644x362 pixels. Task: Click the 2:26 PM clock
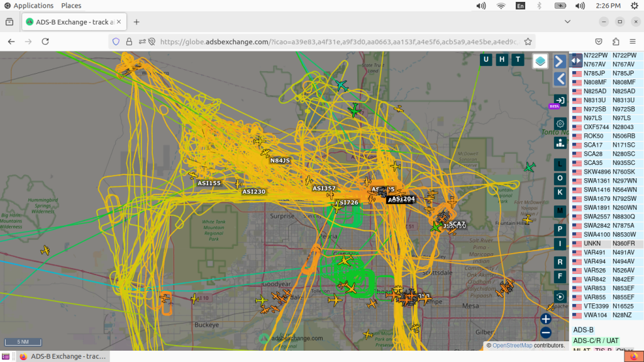pos(608,5)
